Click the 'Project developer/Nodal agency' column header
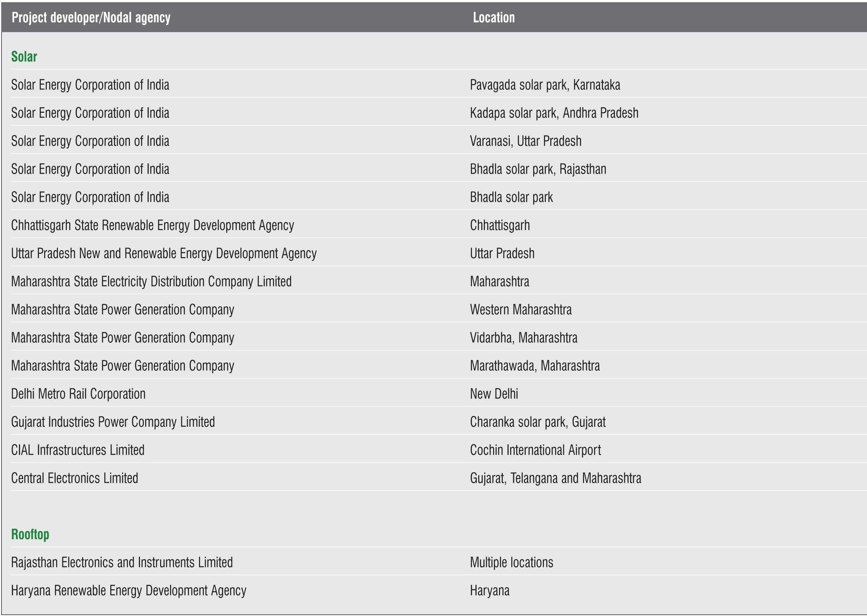This screenshot has height=616, width=867. point(91,17)
